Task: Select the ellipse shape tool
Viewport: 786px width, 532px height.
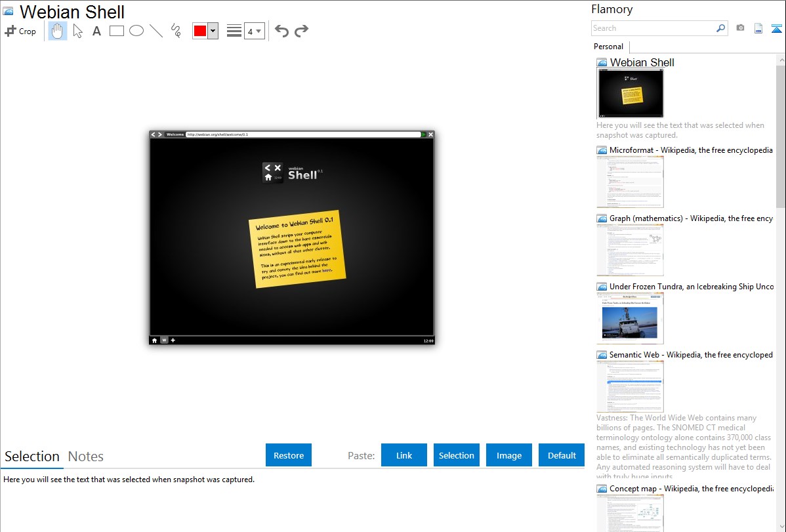Action: click(x=136, y=31)
